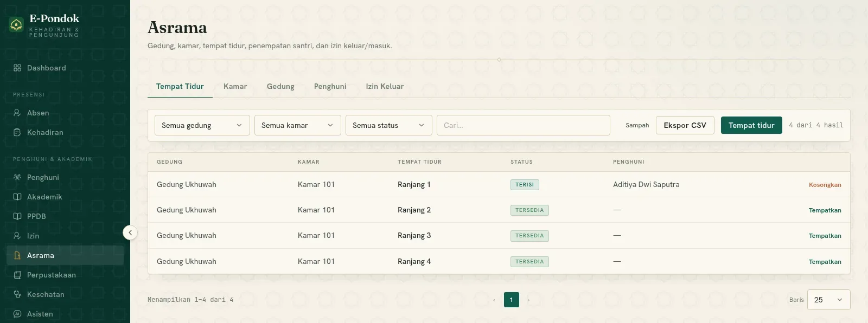Click the Perpustakaan library icon
This screenshot has width=868, height=323.
point(17,275)
